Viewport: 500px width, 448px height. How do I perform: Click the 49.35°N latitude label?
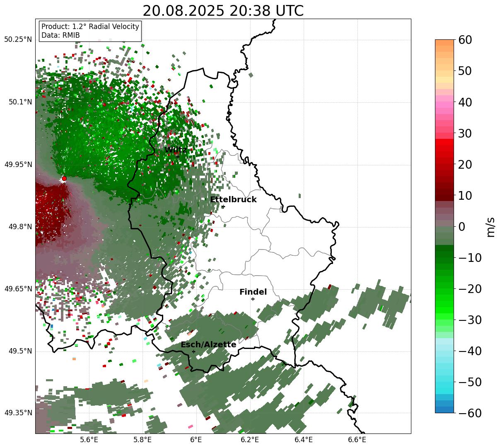(18, 413)
